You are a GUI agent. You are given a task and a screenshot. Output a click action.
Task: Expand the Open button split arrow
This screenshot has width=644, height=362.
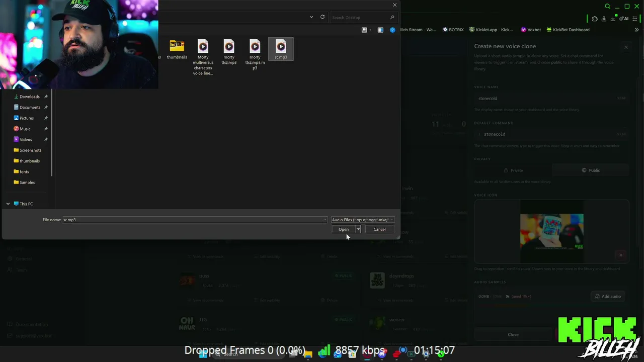point(358,229)
